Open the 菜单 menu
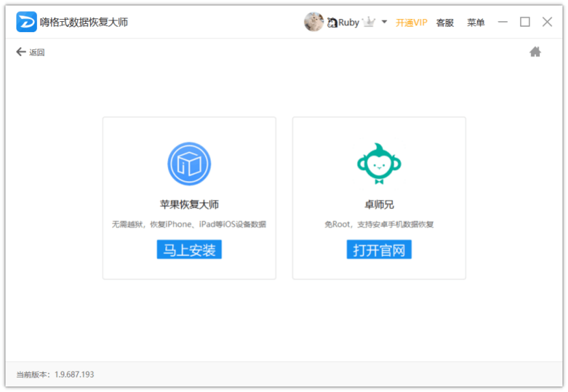Image resolution: width=568 pixels, height=392 pixels. click(476, 23)
